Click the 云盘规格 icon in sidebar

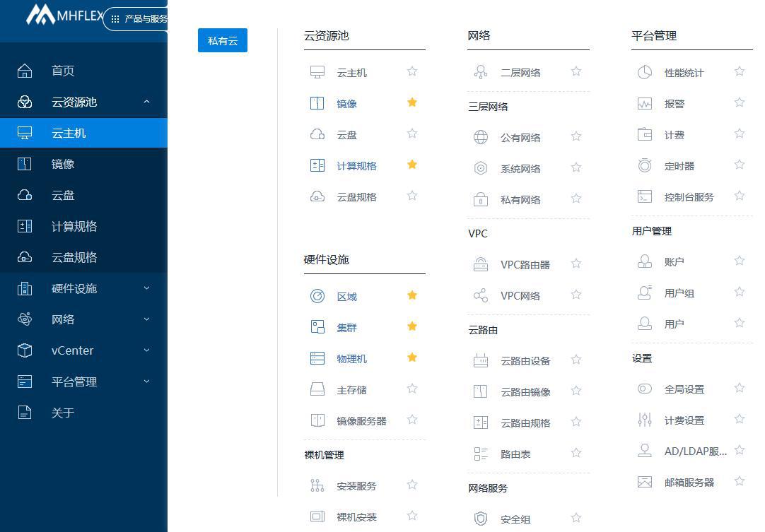pos(25,257)
